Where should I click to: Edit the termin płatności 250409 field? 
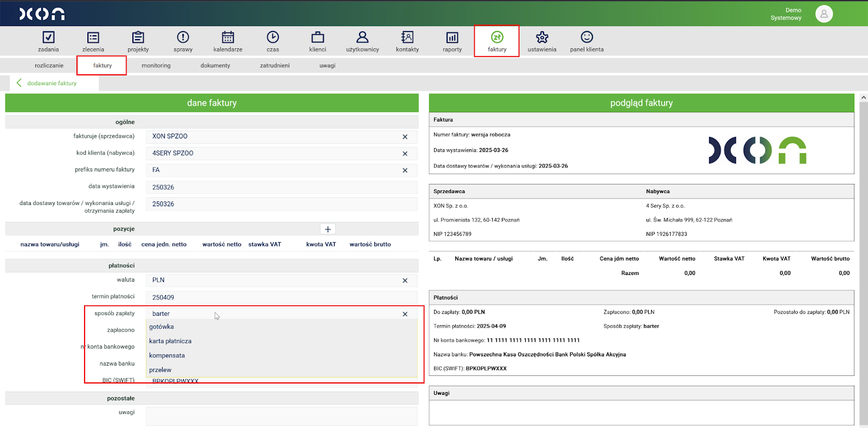click(x=282, y=297)
